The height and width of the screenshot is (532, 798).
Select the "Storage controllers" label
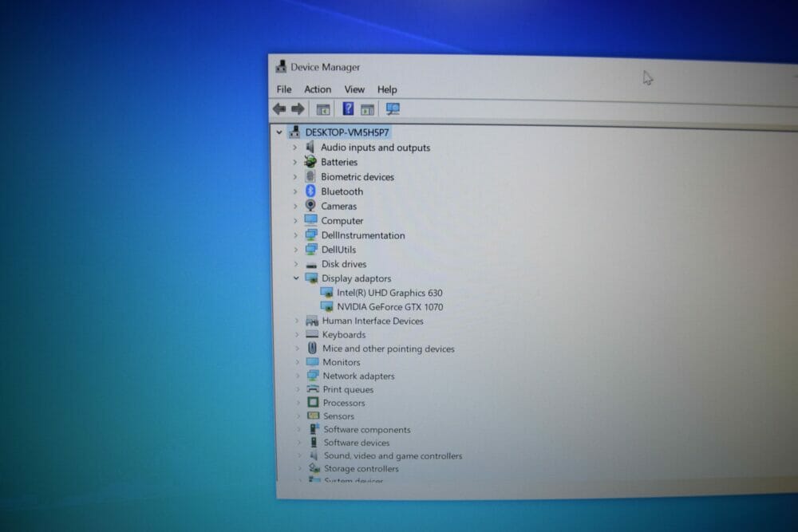coord(361,468)
